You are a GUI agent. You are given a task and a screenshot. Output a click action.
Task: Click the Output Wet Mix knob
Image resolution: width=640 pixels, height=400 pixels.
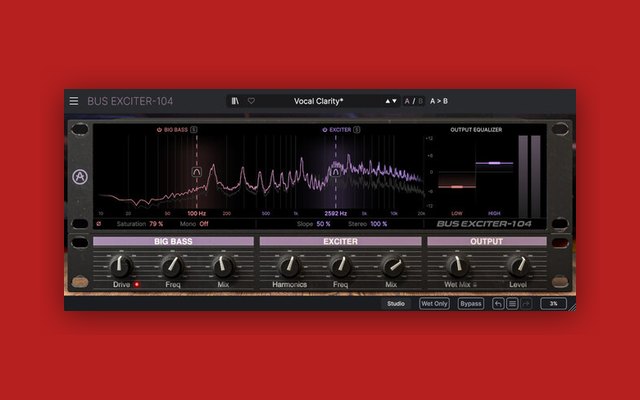coord(457,266)
